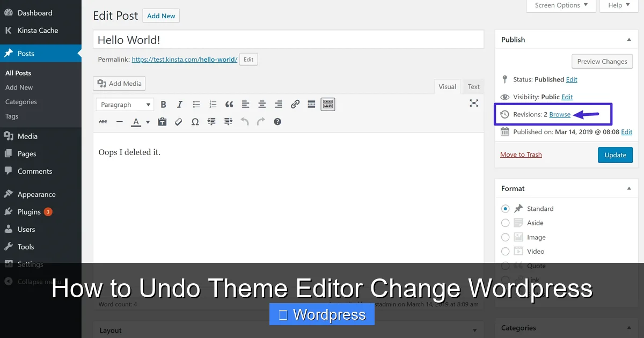This screenshot has height=338, width=644.
Task: Collapse the Format meta box
Action: [628, 188]
